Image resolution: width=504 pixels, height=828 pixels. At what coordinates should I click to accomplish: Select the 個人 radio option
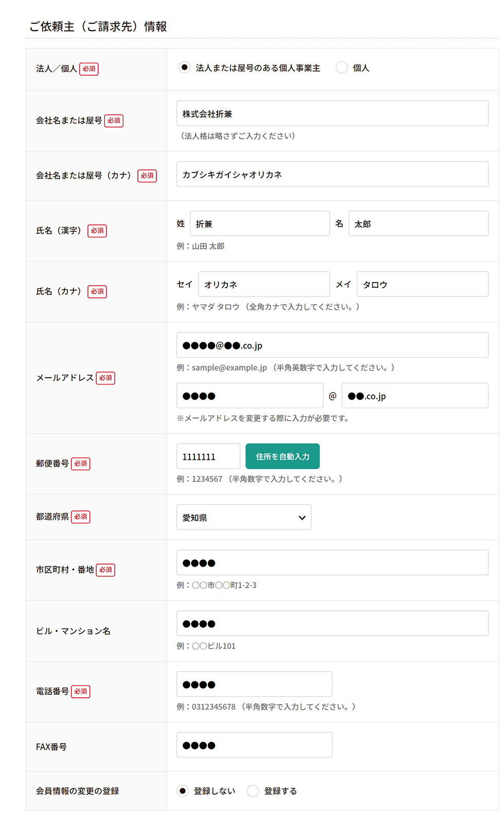pos(341,67)
